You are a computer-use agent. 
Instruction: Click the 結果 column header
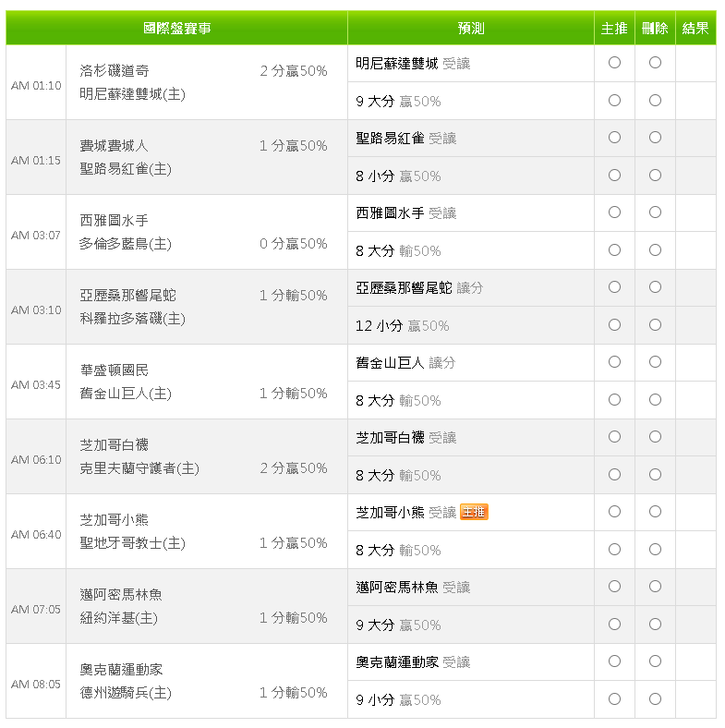(695, 28)
